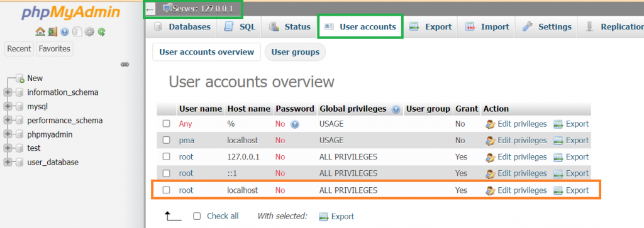Click the log out door icon
This screenshot has width=644, height=228.
pyautogui.click(x=52, y=31)
